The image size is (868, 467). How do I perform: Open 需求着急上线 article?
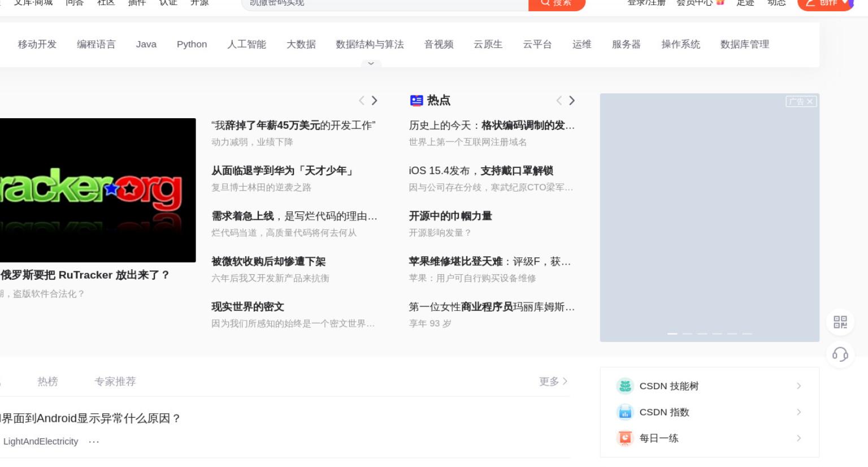[294, 216]
